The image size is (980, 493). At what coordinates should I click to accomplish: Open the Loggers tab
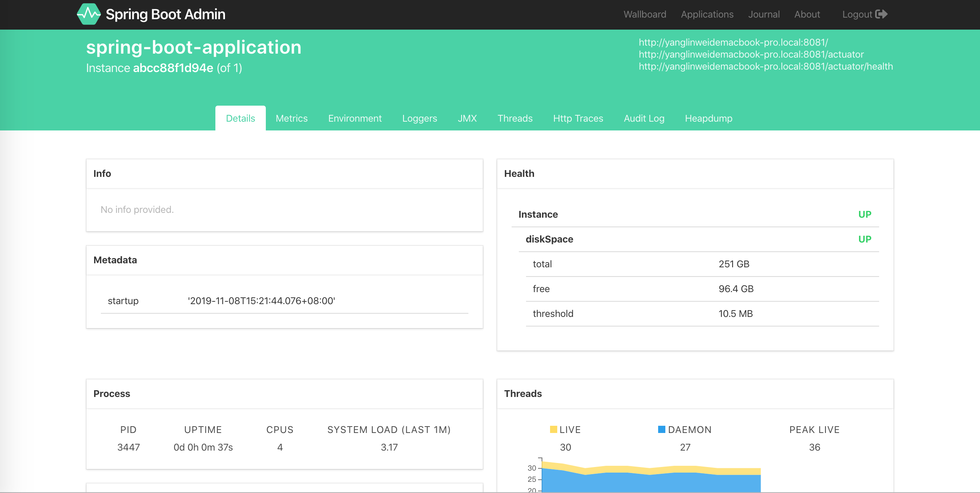420,118
